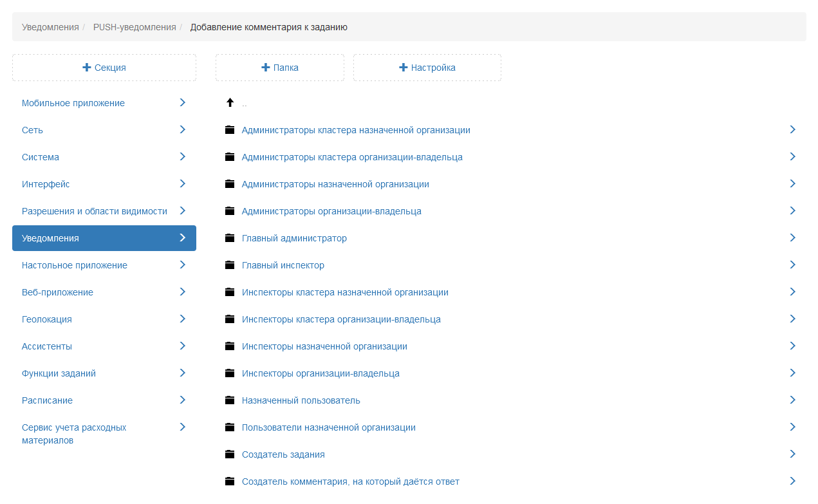Click folder icon next to Главный инспектор
The width and height of the screenshot is (818, 504).
click(230, 265)
